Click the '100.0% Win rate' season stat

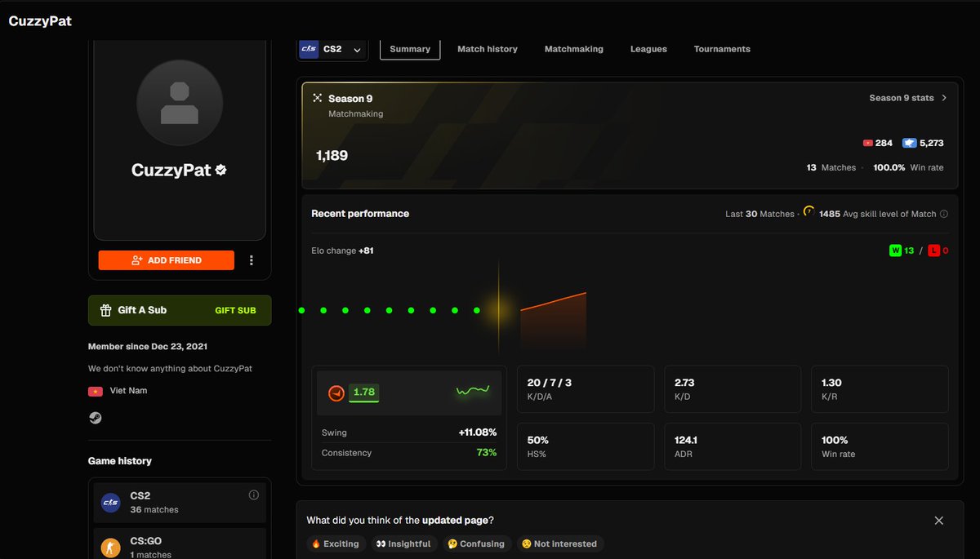click(x=908, y=167)
